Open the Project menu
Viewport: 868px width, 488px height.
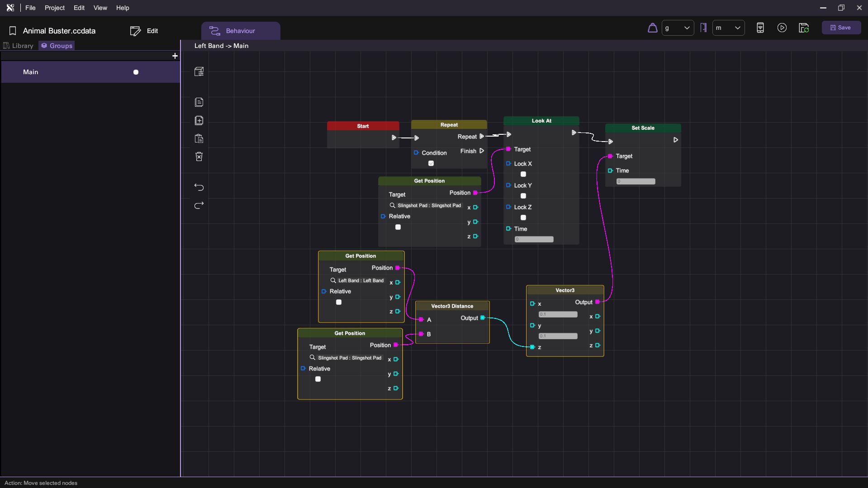pyautogui.click(x=54, y=8)
